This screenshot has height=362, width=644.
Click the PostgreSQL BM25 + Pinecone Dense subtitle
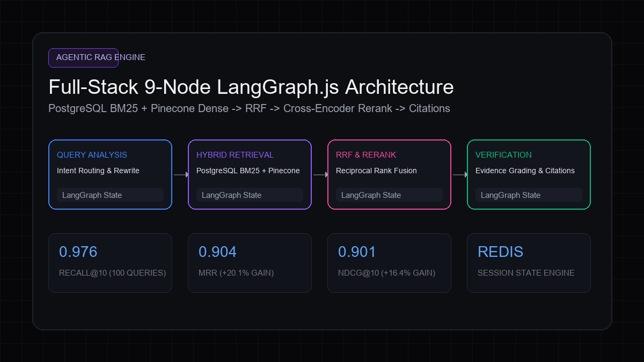(x=249, y=108)
